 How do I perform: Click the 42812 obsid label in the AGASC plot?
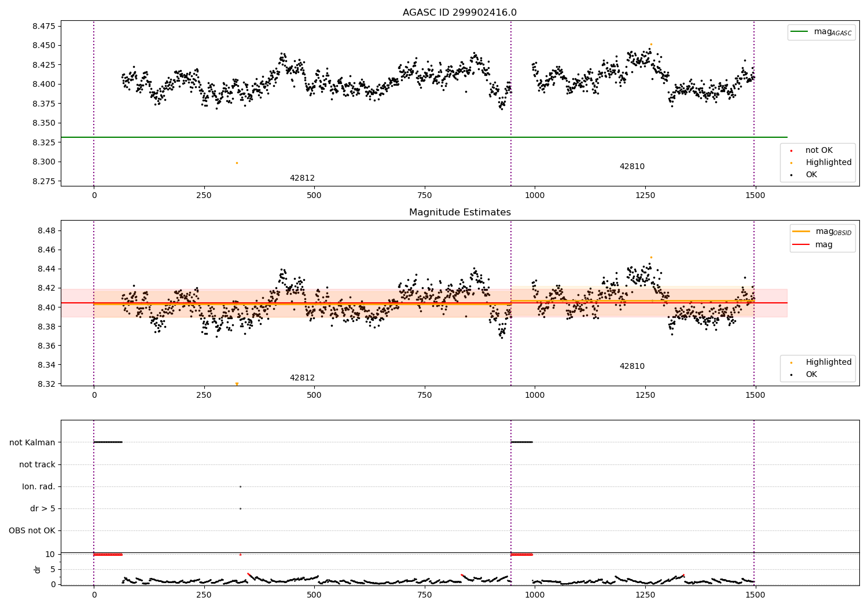point(302,178)
